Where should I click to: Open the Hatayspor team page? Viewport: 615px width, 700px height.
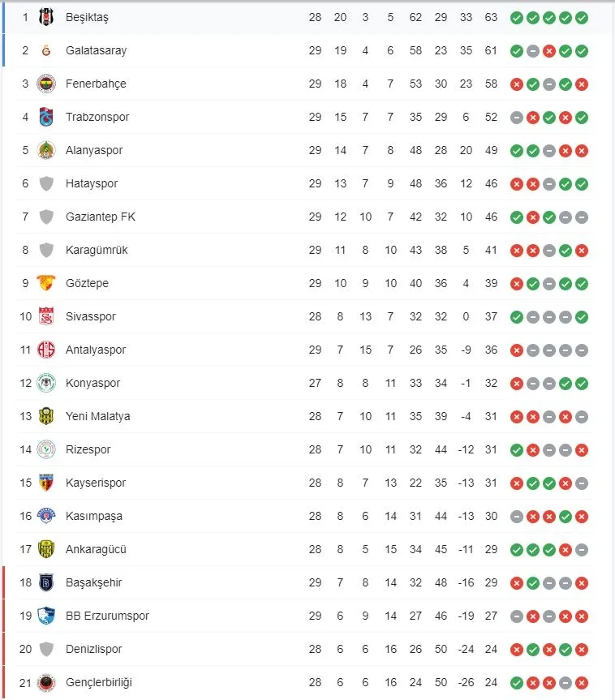tap(92, 183)
